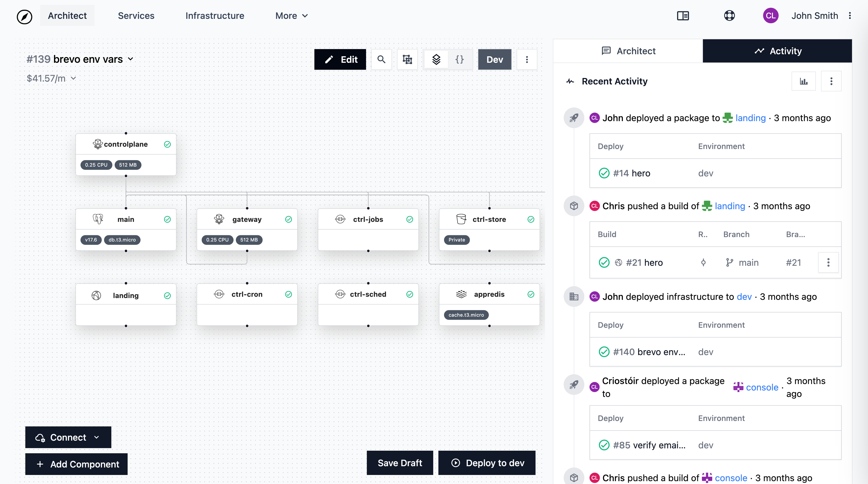Open the Connect dropdown
The height and width of the screenshot is (484, 868).
click(68, 437)
